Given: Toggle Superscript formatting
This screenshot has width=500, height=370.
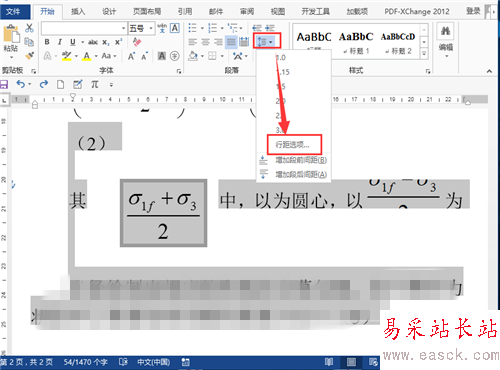Looking at the screenshot, I should [x=118, y=42].
